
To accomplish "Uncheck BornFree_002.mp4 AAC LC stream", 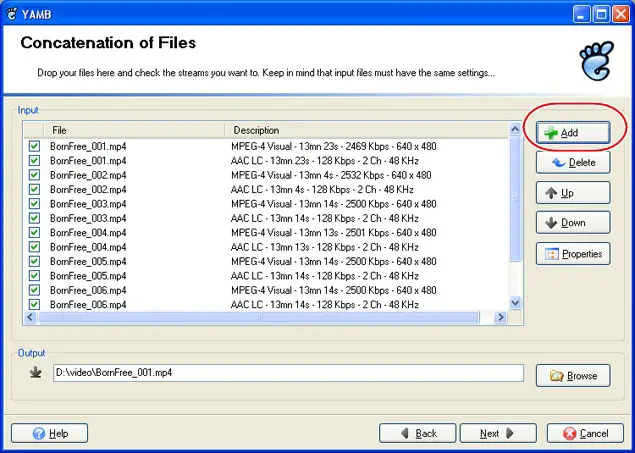I will coord(34,189).
